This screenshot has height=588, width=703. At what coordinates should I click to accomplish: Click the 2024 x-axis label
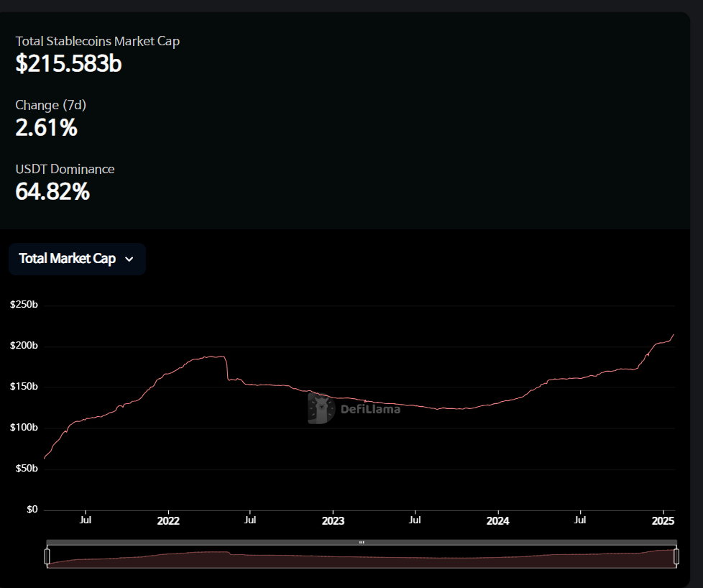[x=498, y=520]
